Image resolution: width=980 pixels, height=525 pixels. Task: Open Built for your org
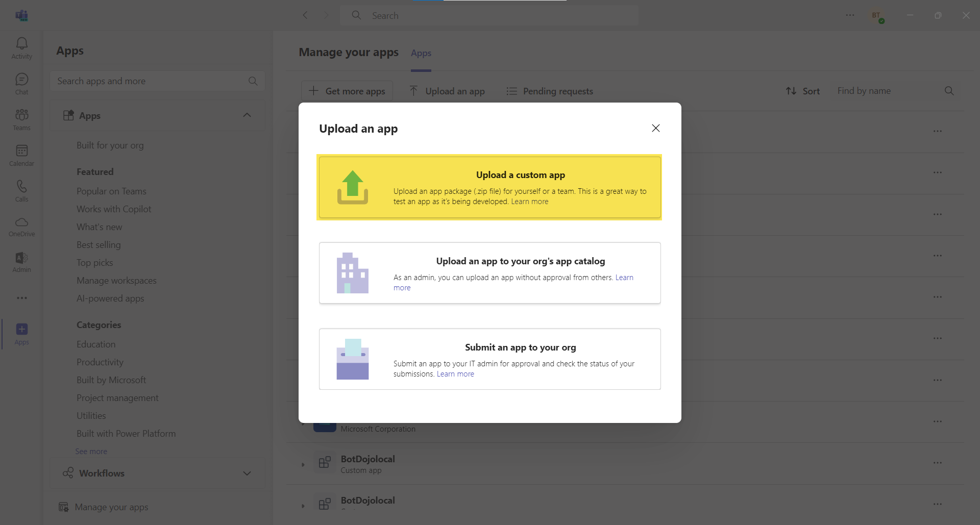(110, 145)
